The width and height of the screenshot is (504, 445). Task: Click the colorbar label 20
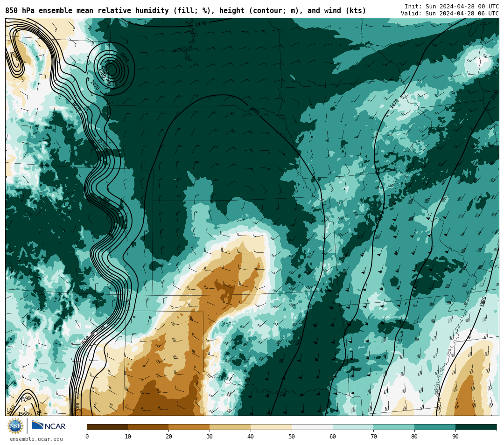pyautogui.click(x=169, y=436)
